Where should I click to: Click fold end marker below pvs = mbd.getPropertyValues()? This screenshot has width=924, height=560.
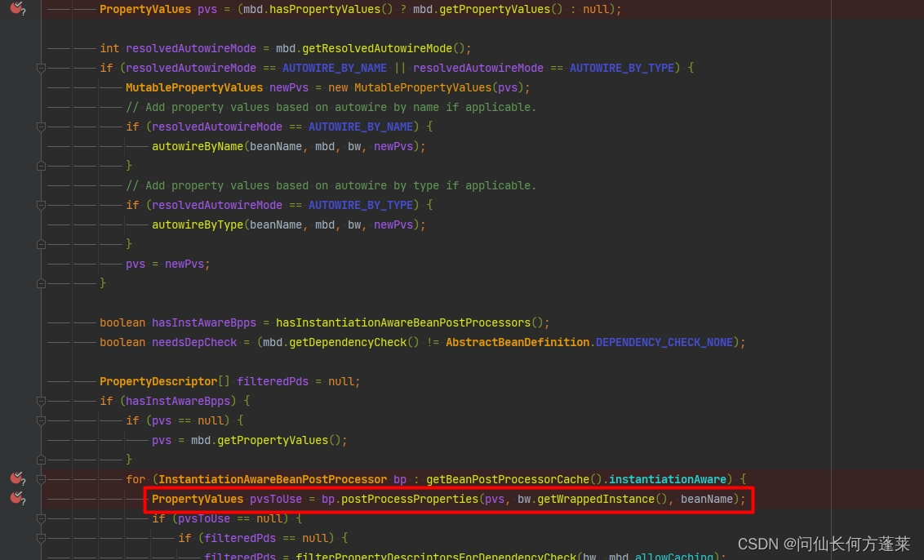42,460
